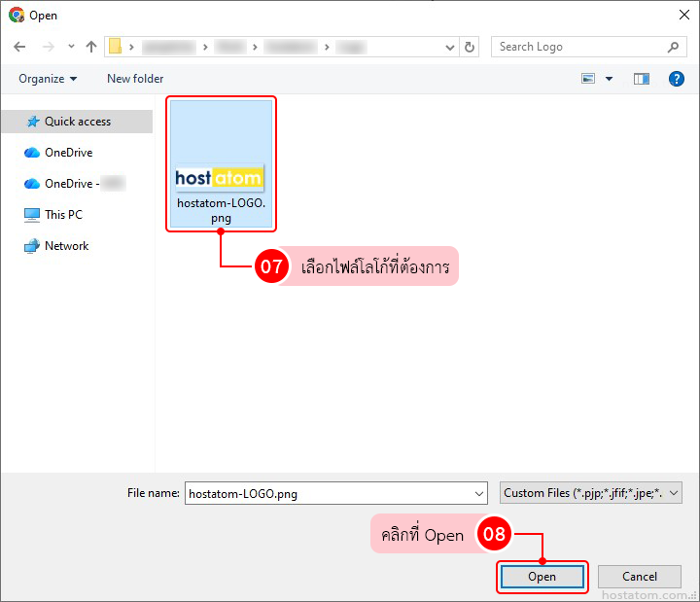
Task: Go up one folder level
Action: (91, 47)
